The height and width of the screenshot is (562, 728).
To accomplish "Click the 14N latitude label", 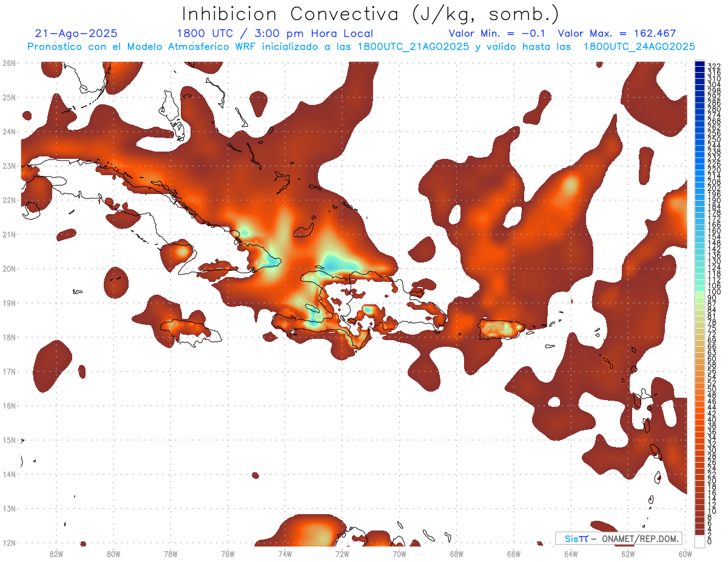I will [x=8, y=474].
